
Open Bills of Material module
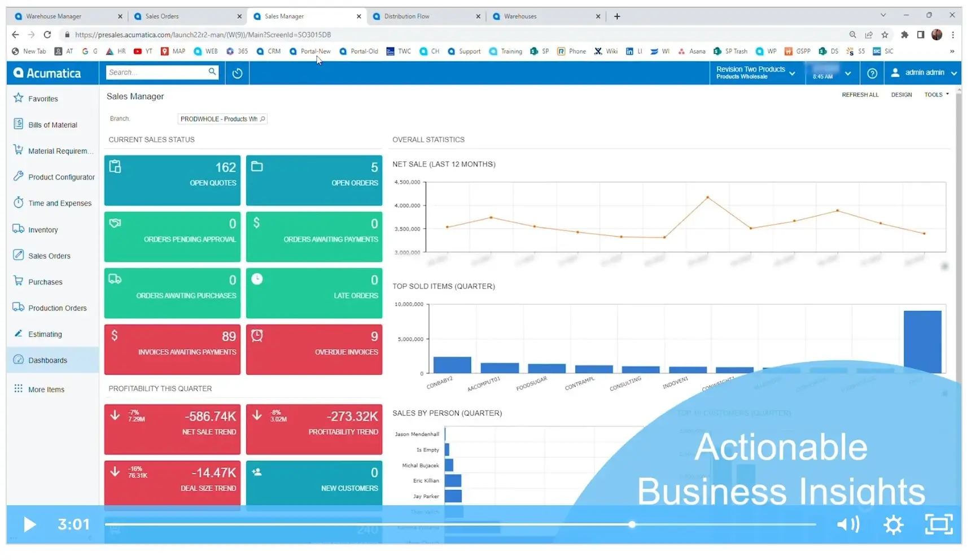coord(53,125)
